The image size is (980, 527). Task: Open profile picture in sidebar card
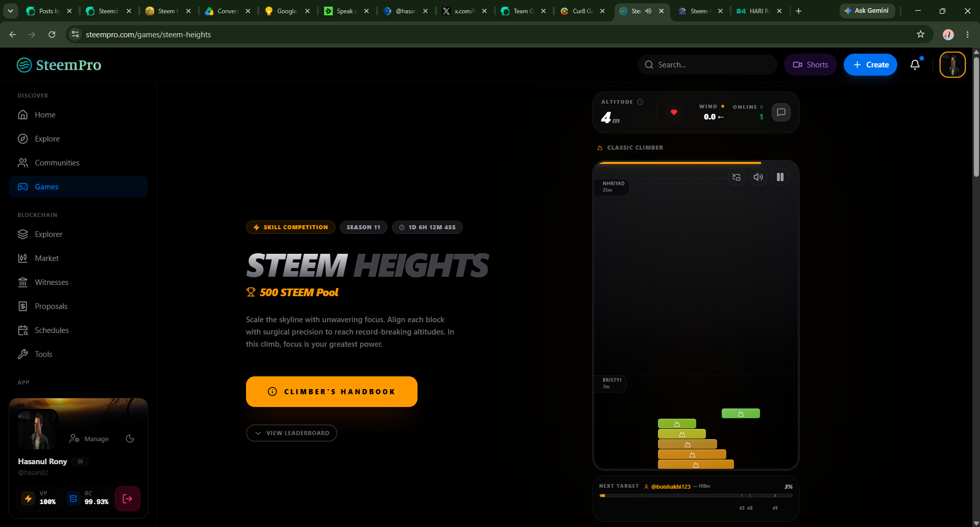(38, 429)
